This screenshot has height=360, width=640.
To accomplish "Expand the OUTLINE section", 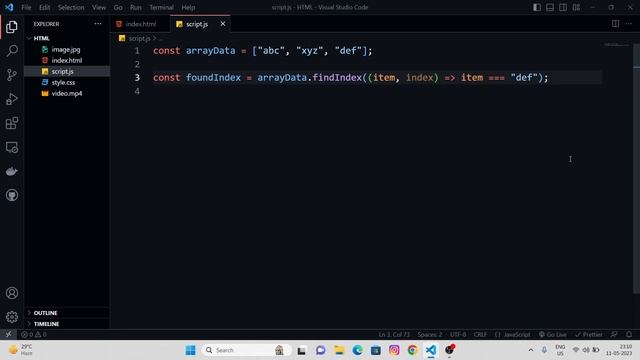I will tap(67, 313).
